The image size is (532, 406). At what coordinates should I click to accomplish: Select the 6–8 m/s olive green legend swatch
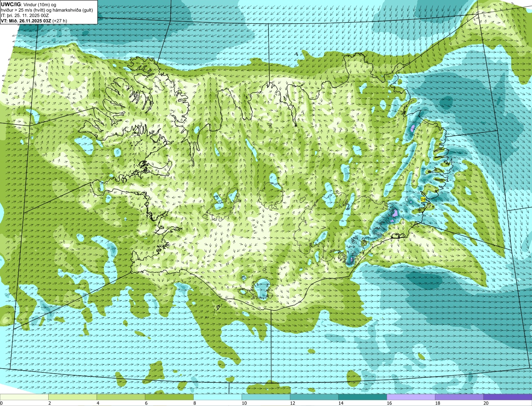(169, 397)
